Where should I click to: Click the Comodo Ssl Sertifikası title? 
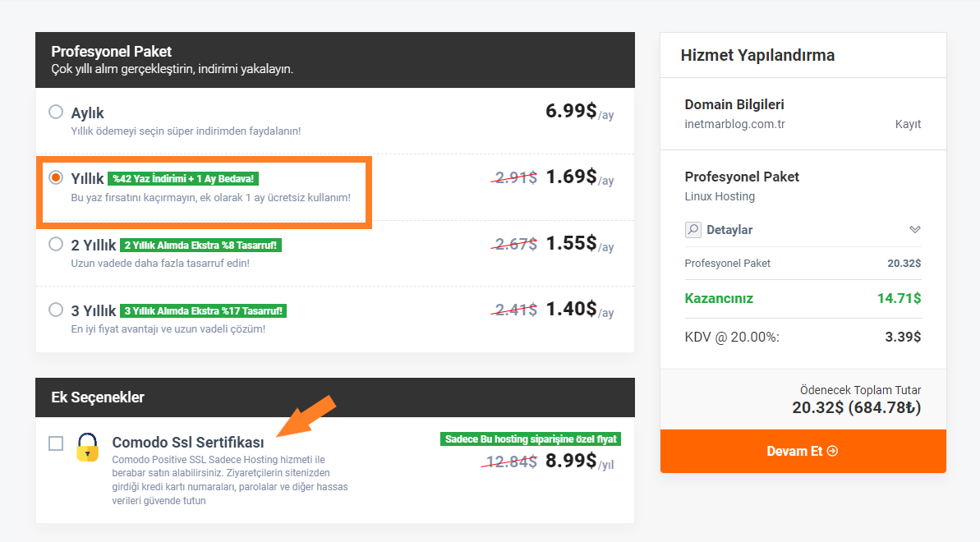click(188, 442)
